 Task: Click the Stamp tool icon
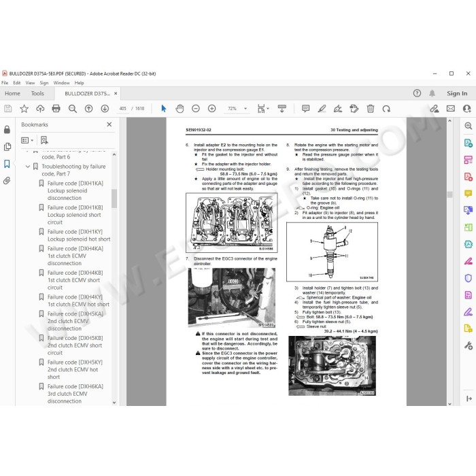(x=354, y=109)
